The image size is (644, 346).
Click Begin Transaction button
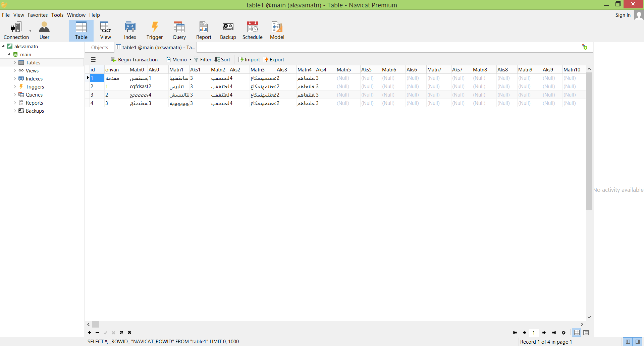pos(134,60)
